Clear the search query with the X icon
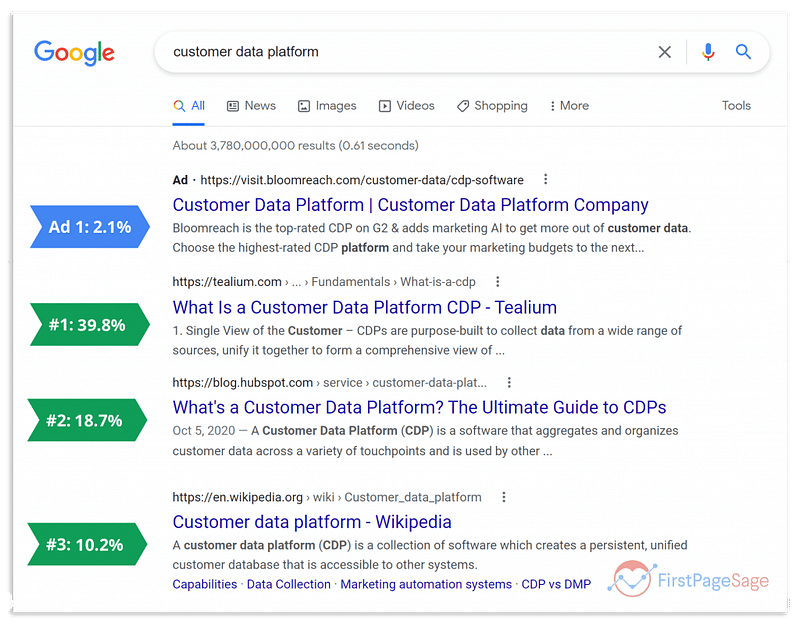800x624 pixels. 665,52
